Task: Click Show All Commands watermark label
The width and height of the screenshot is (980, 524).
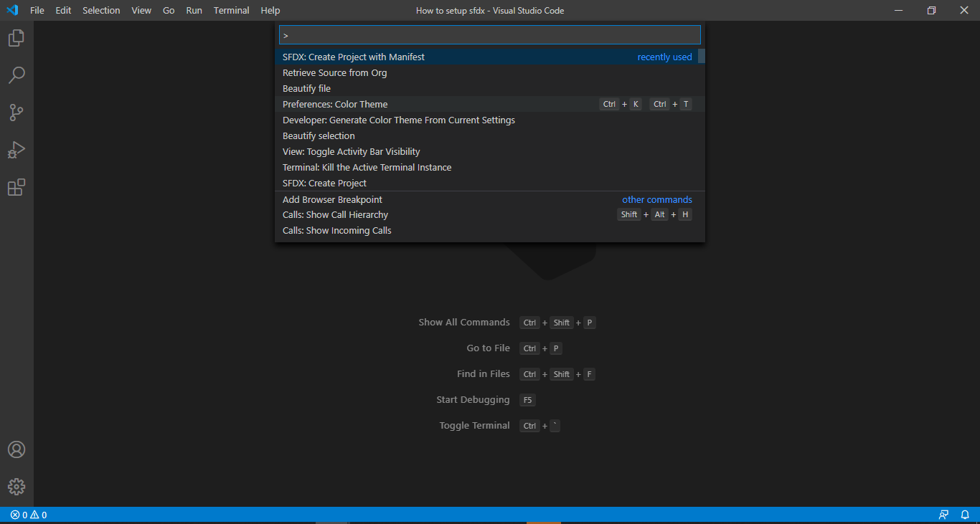Action: [464, 323]
